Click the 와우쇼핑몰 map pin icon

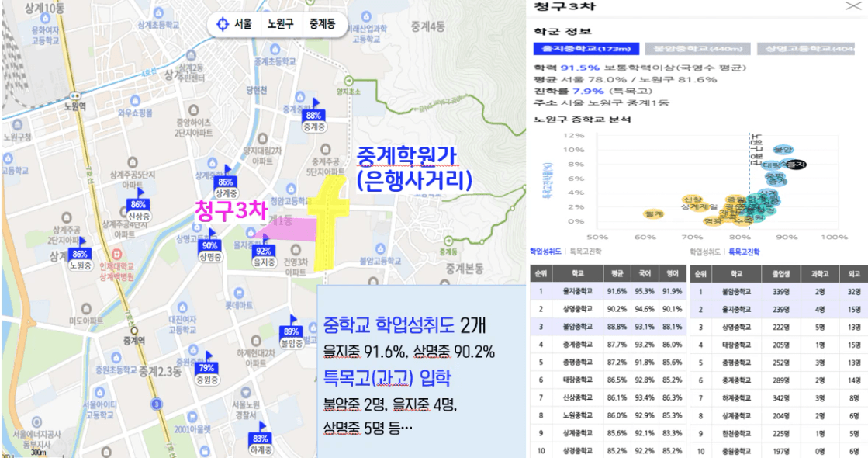pos(135,101)
